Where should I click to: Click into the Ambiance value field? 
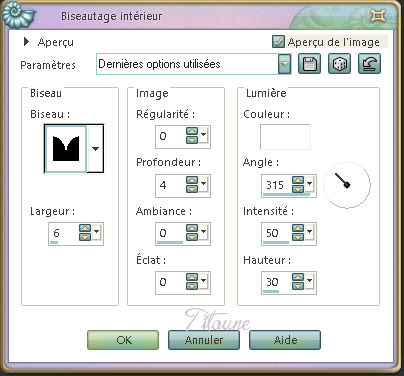click(171, 233)
